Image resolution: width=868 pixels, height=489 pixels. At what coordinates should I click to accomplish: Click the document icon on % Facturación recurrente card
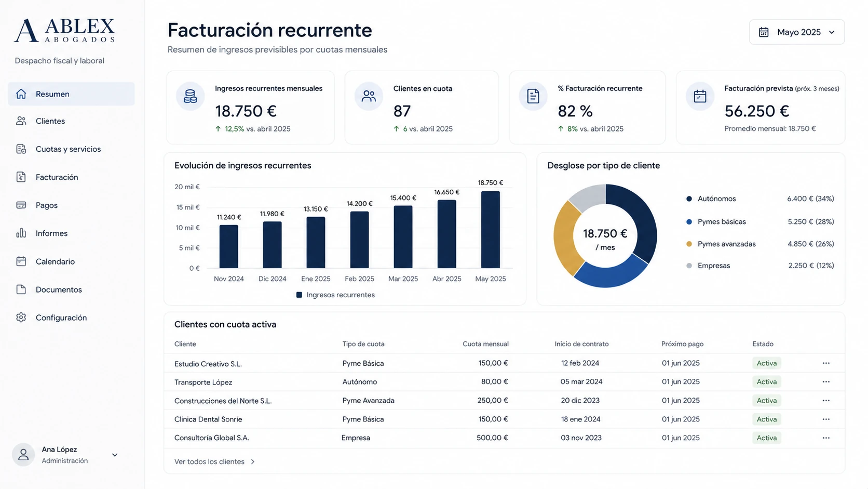[x=533, y=96]
